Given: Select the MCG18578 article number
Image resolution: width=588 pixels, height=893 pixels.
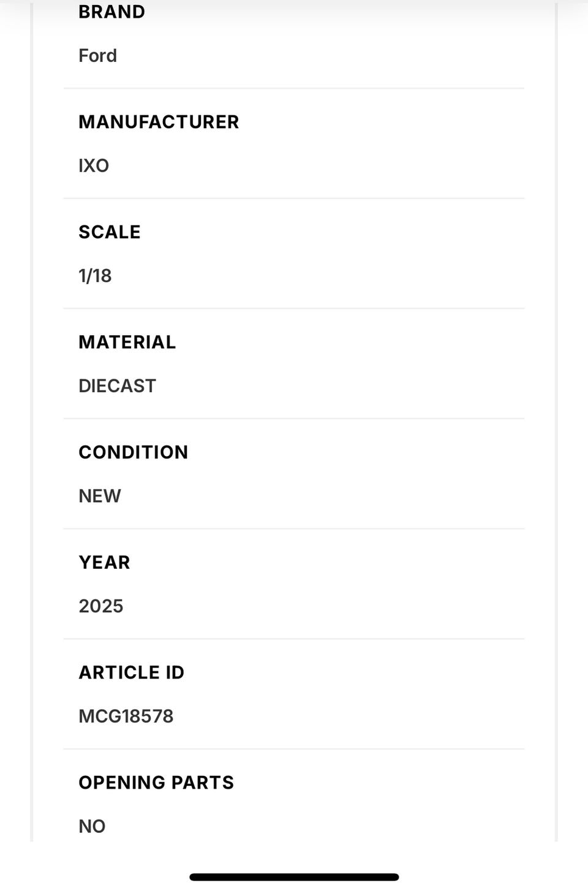Looking at the screenshot, I should coord(126,716).
